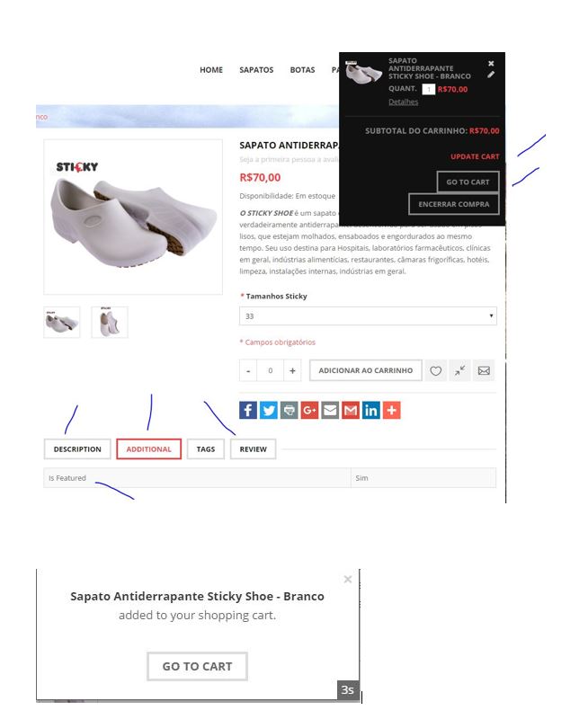Add product to wishlist heart icon
Screen dimensions: 588x728
click(x=436, y=370)
